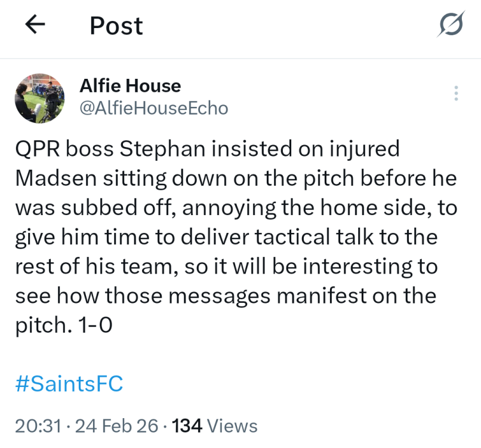Viewport: 481px width, 448px height.
Task: Open Alfie House's profile picture
Action: (39, 99)
